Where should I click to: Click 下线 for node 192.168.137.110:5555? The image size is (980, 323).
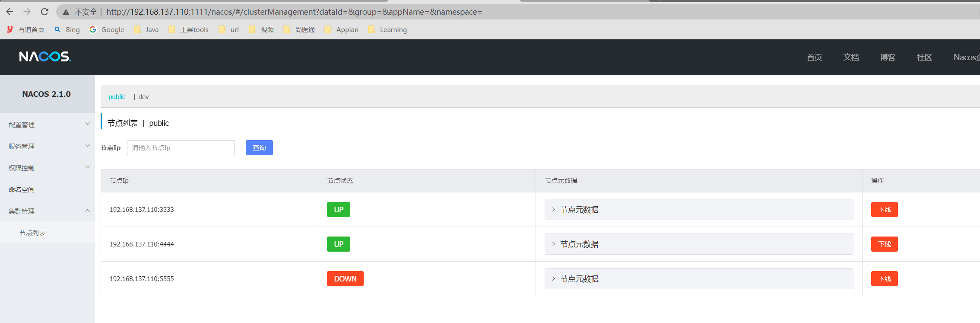(884, 278)
